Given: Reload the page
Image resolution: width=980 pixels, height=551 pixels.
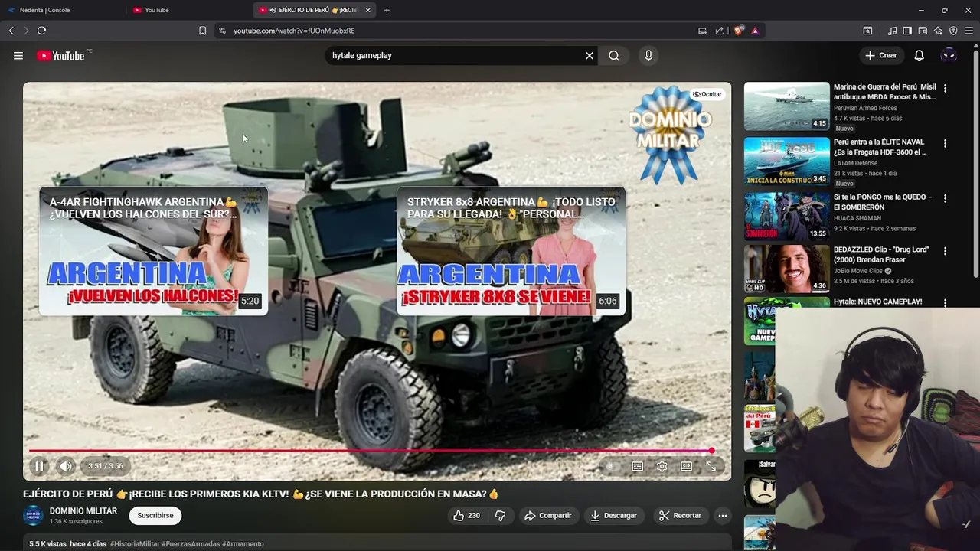Looking at the screenshot, I should pyautogui.click(x=41, y=31).
